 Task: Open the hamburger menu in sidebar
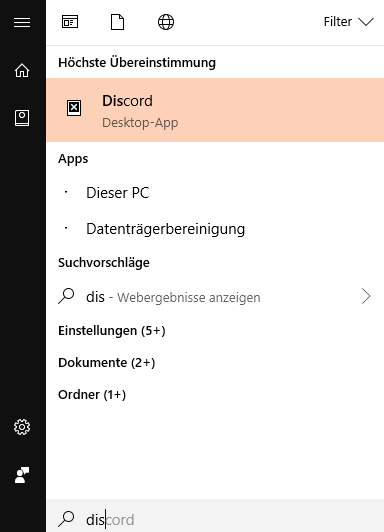click(x=22, y=22)
